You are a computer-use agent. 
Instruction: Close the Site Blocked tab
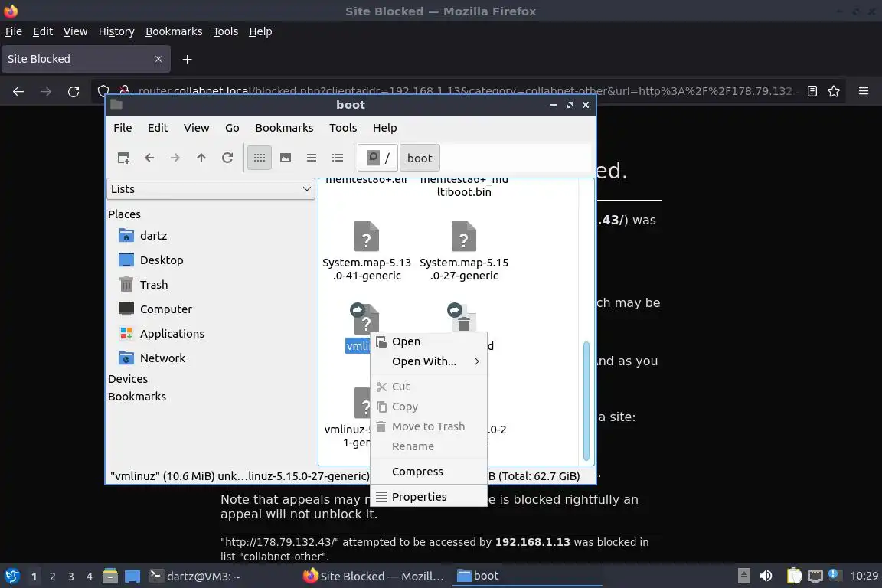[158, 59]
